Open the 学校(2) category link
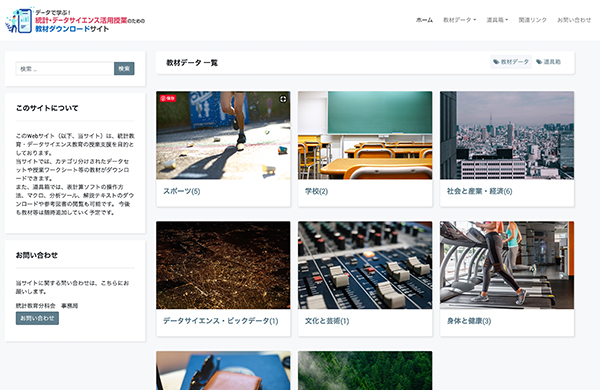The height and width of the screenshot is (390, 600). [x=316, y=191]
